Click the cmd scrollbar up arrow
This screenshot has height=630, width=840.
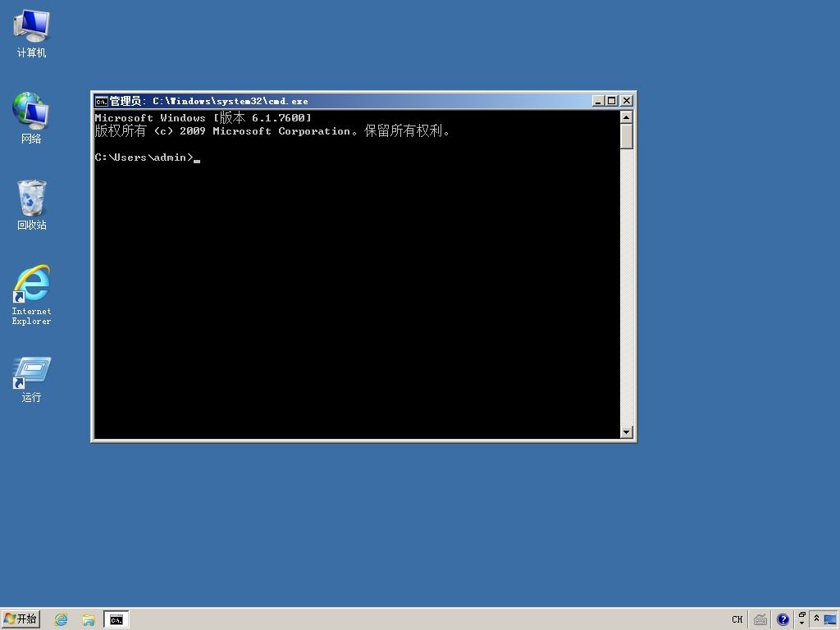[626, 116]
